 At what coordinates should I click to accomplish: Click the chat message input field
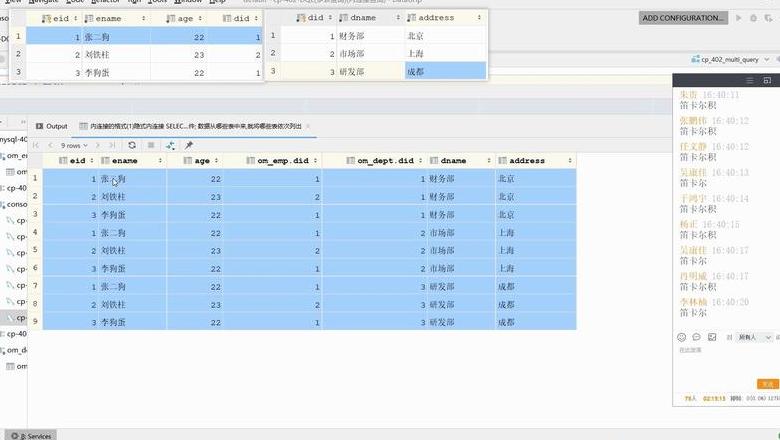(x=725, y=363)
